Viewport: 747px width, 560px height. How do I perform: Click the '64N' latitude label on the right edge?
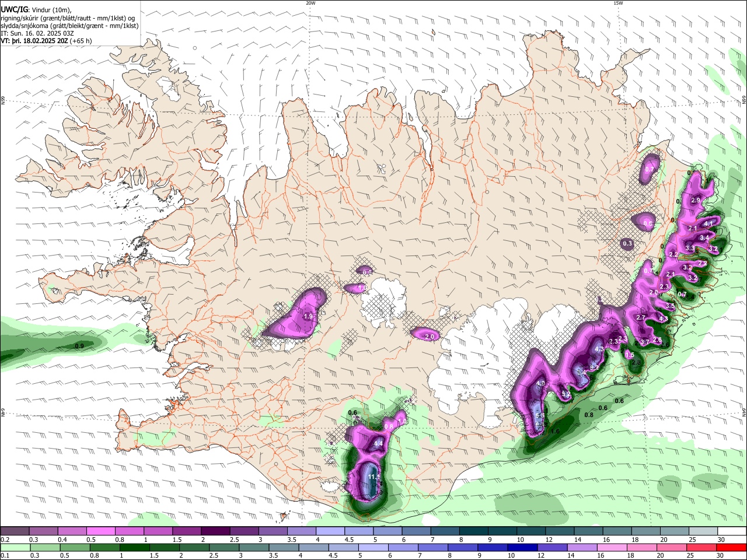[744, 412]
